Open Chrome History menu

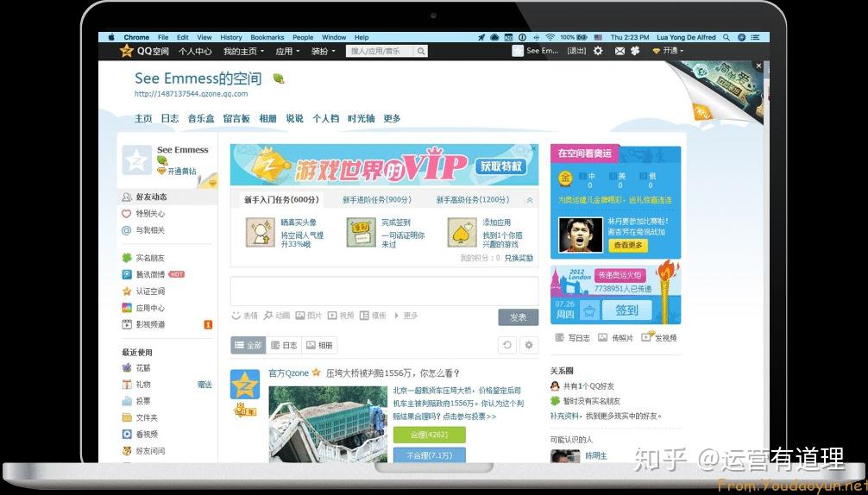(231, 38)
